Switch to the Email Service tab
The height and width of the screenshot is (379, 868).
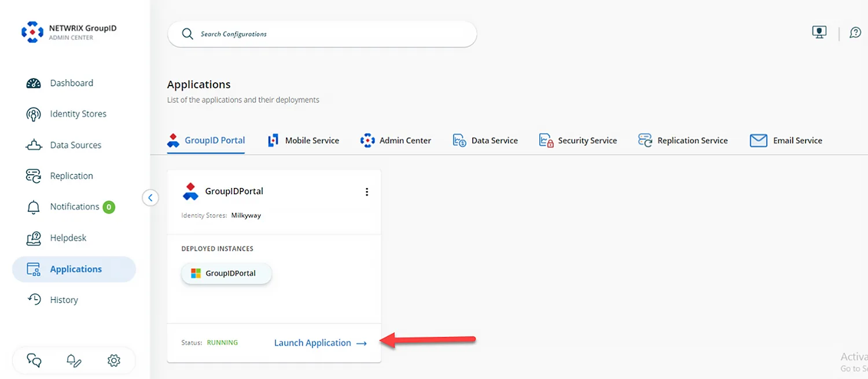(786, 141)
